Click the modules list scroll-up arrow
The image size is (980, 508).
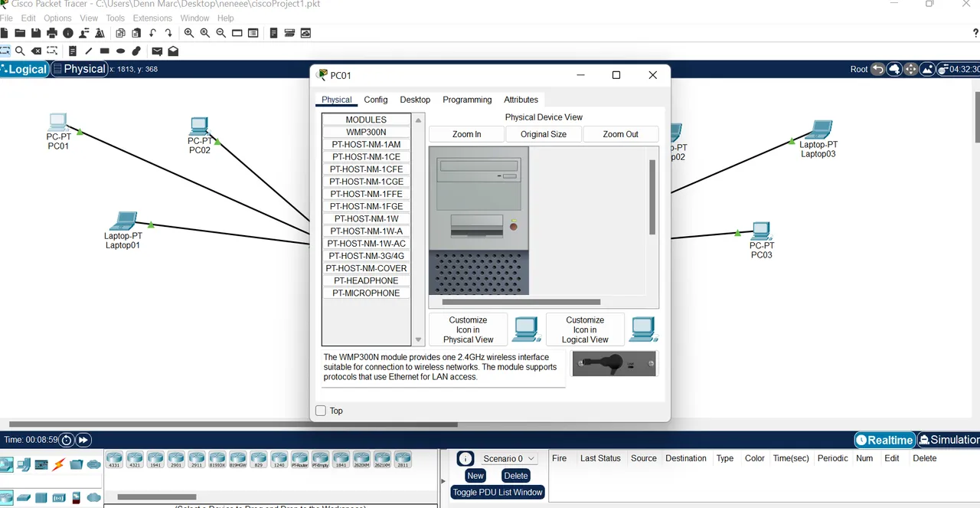coord(418,120)
